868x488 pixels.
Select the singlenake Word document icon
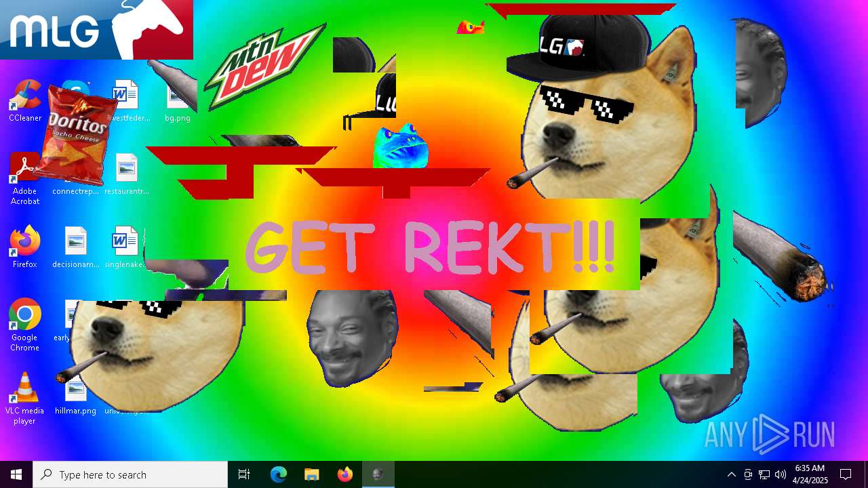[126, 247]
